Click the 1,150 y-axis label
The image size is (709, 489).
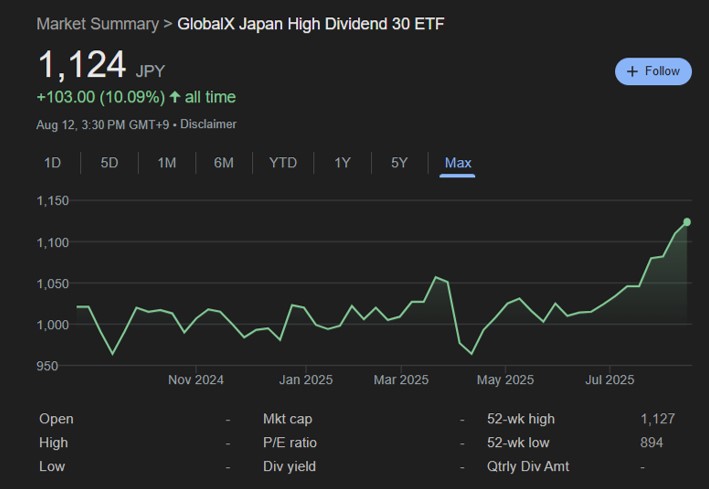click(x=52, y=200)
